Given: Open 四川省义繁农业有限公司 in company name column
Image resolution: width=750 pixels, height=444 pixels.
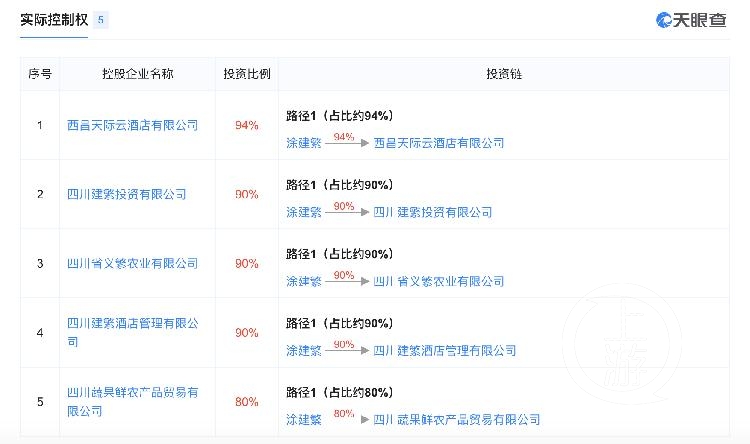Looking at the screenshot, I should 132,264.
